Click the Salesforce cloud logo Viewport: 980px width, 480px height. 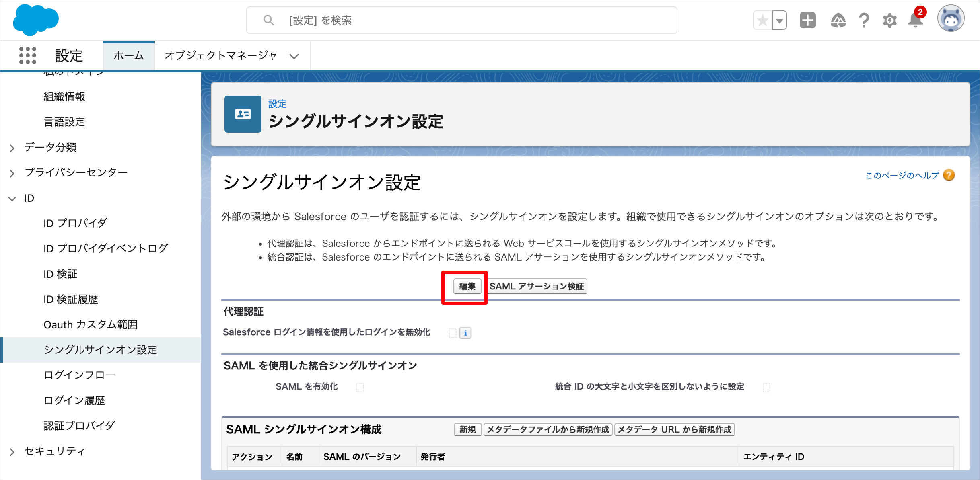(x=35, y=20)
